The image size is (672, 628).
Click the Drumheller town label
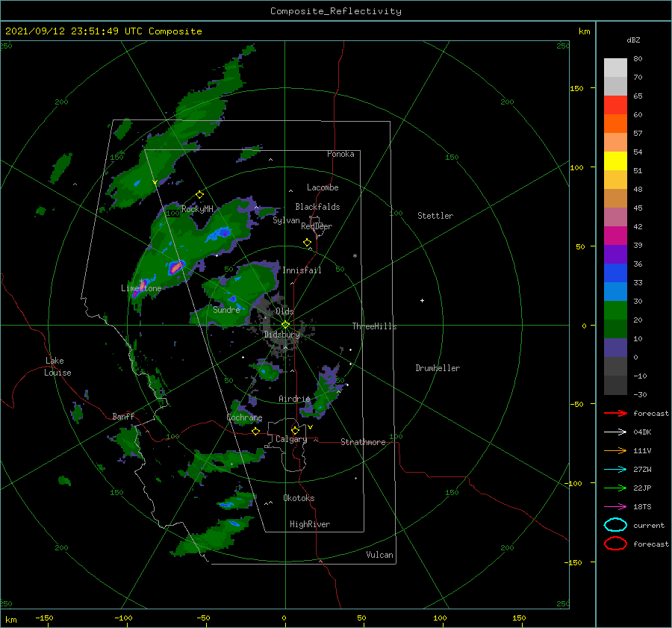[x=438, y=368]
